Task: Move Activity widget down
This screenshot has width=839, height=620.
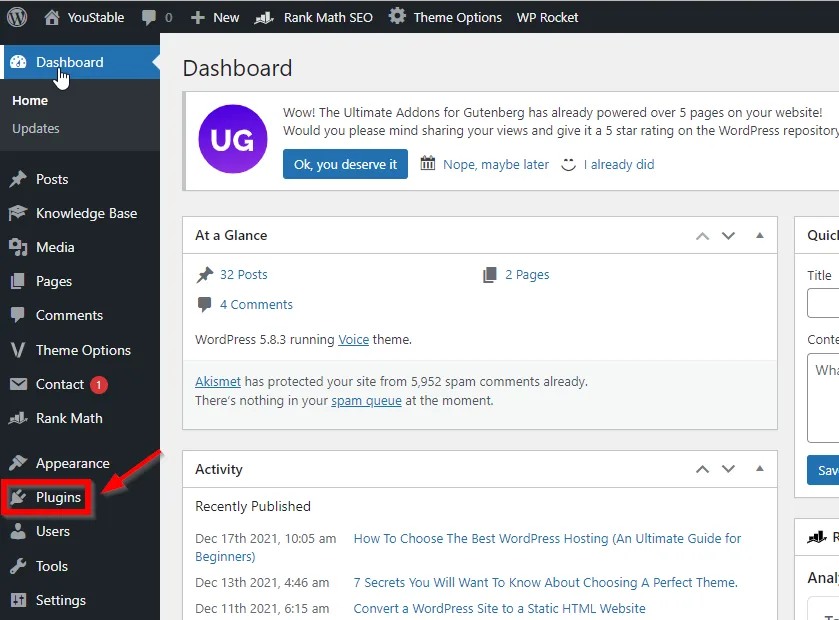Action: point(728,469)
